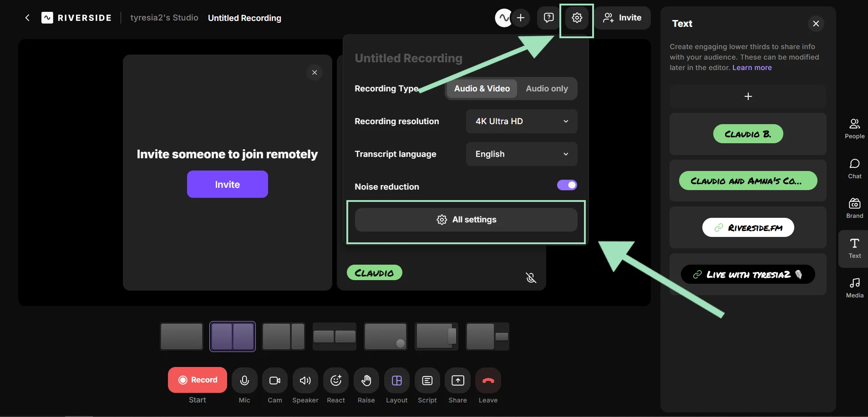Select Audio only recording type

pyautogui.click(x=547, y=89)
